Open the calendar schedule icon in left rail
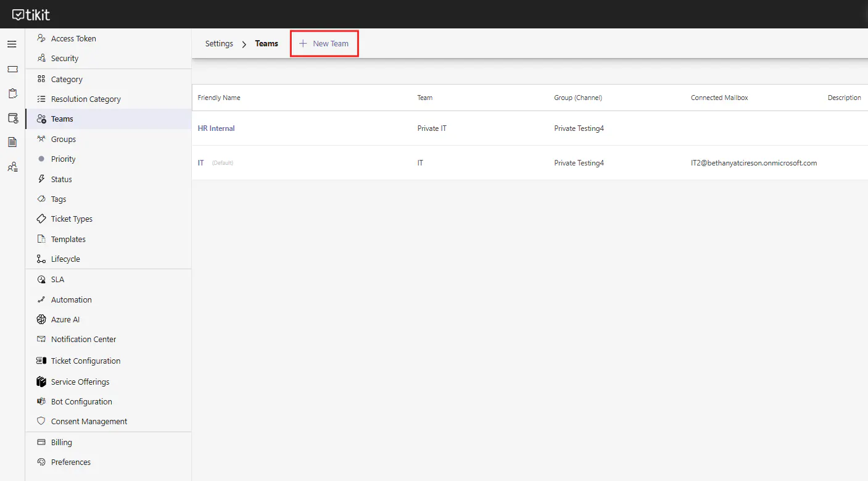 [12, 118]
